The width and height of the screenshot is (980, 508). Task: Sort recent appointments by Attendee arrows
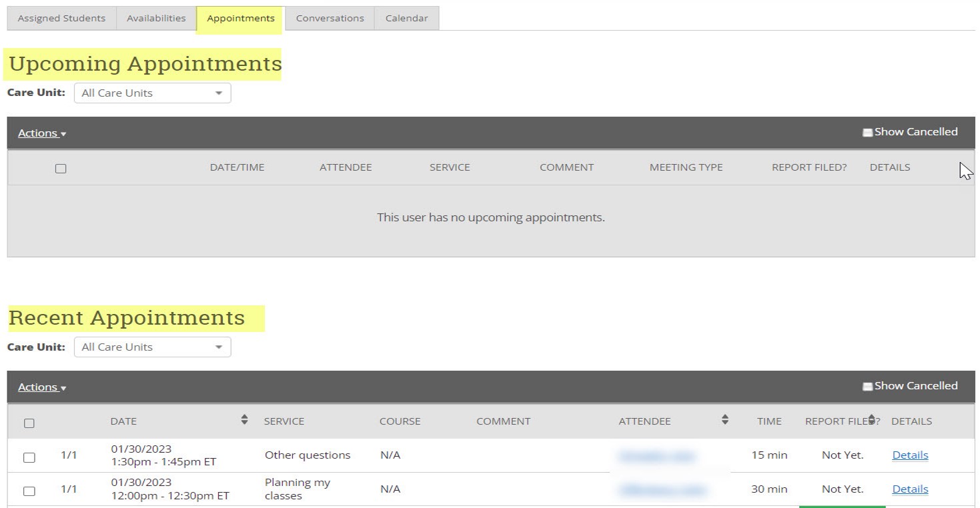pyautogui.click(x=724, y=420)
